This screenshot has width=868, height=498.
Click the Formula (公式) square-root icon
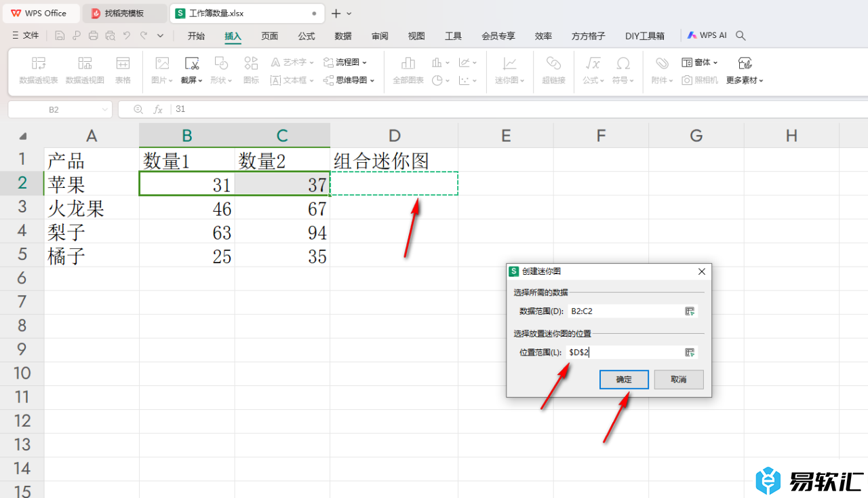tap(593, 64)
